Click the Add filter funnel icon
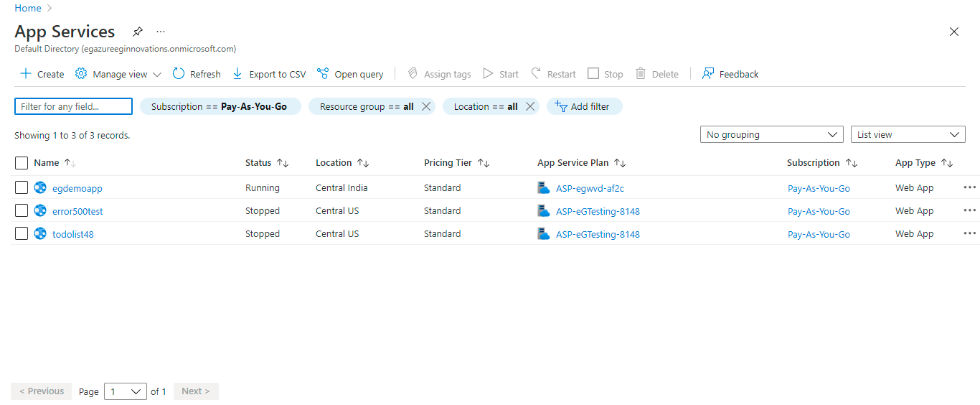980x405 pixels. coord(561,106)
